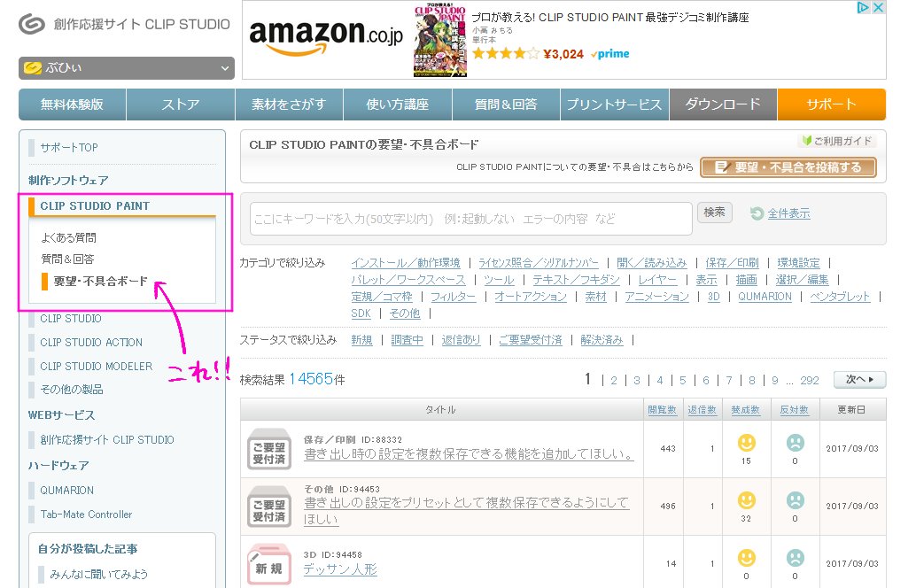
Task: Filter by パレット/ワークスペース category
Action: (408, 280)
